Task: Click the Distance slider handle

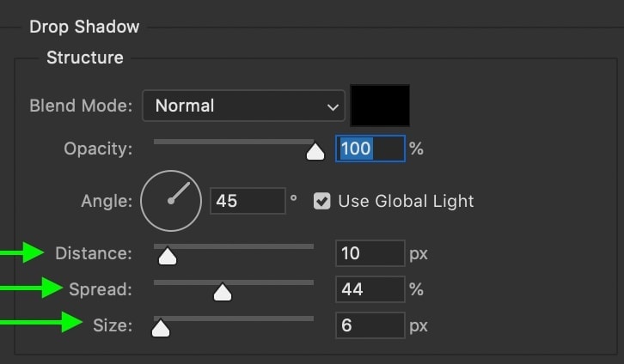Action: click(x=168, y=257)
